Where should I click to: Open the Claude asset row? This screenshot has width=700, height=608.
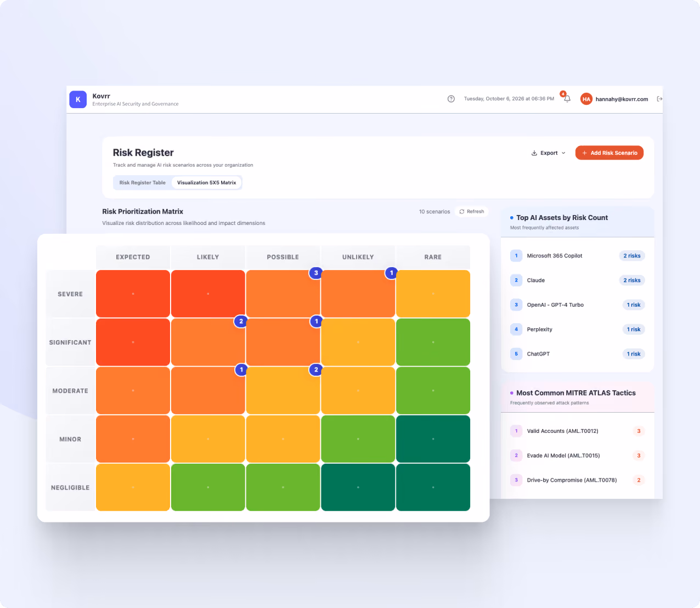(577, 280)
